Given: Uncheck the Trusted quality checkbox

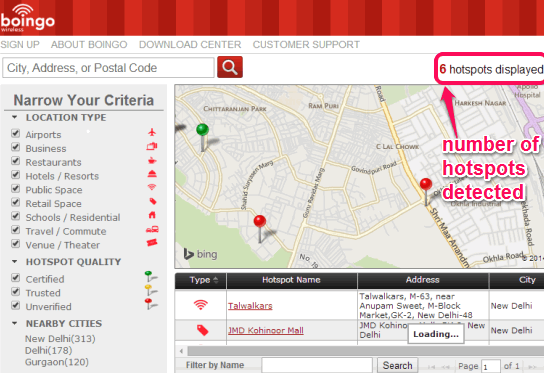Looking at the screenshot, I should [x=15, y=291].
